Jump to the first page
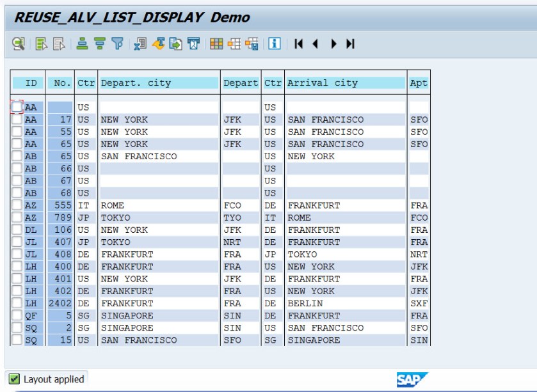Image resolution: width=537 pixels, height=392 pixels. pos(298,43)
